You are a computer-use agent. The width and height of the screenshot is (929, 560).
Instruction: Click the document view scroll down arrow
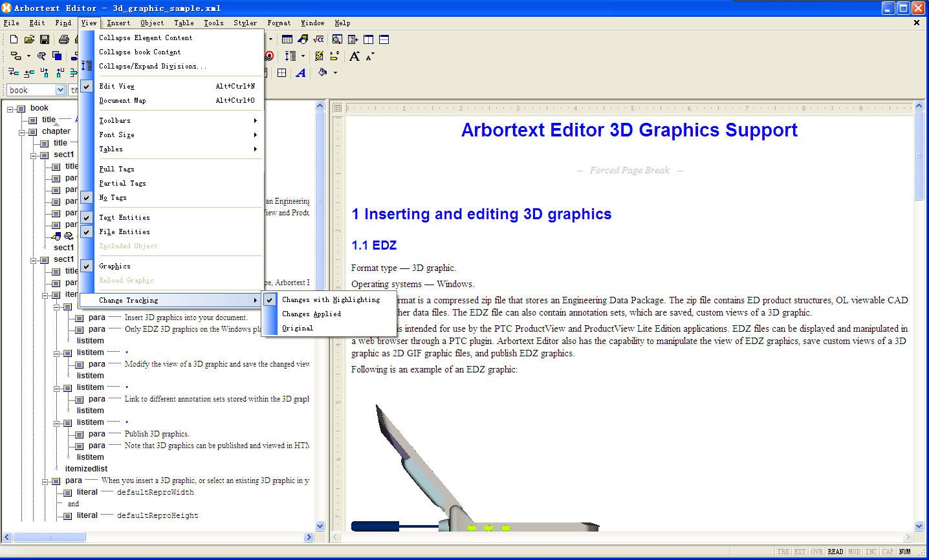coord(919,526)
